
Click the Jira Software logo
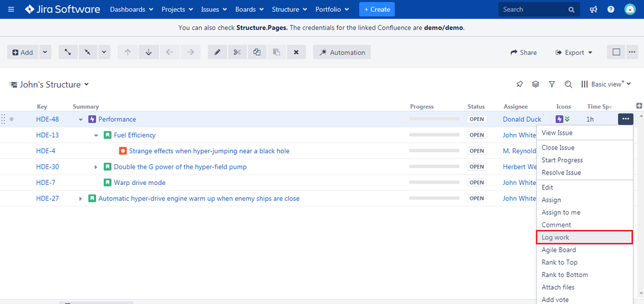[63, 9]
